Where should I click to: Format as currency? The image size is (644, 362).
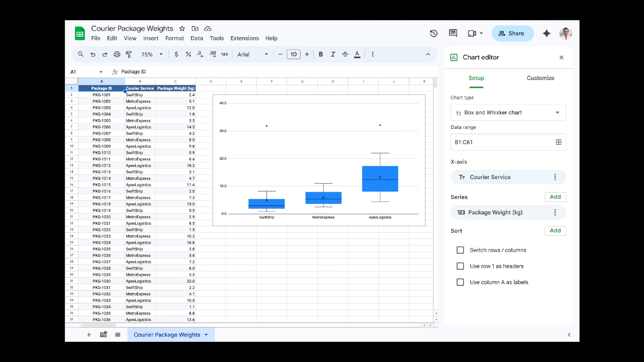pyautogui.click(x=176, y=54)
